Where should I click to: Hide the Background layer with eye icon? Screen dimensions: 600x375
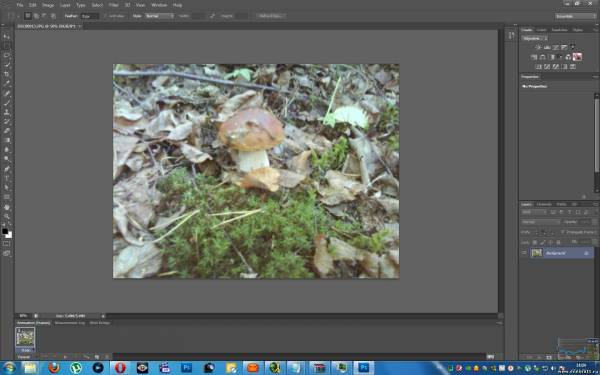(524, 253)
